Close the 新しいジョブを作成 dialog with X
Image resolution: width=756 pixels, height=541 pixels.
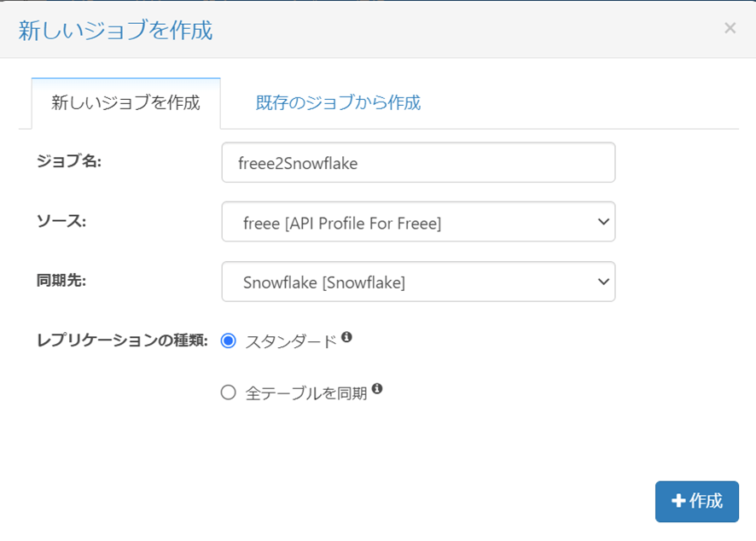[730, 28]
